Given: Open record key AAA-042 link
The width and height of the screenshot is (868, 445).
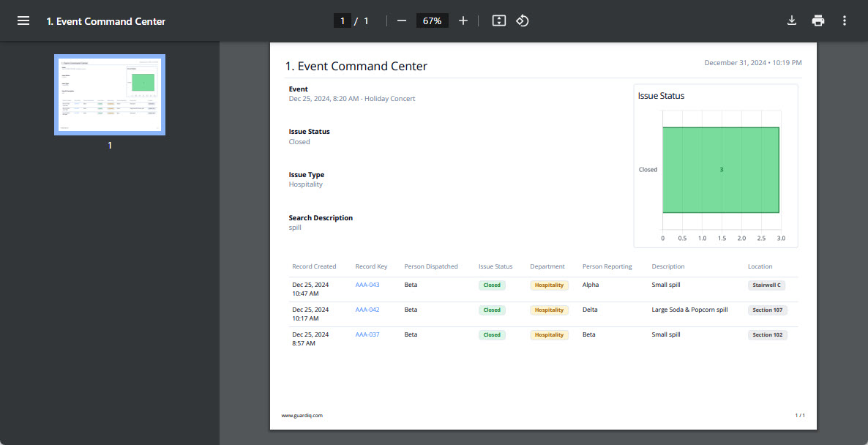Looking at the screenshot, I should 367,310.
